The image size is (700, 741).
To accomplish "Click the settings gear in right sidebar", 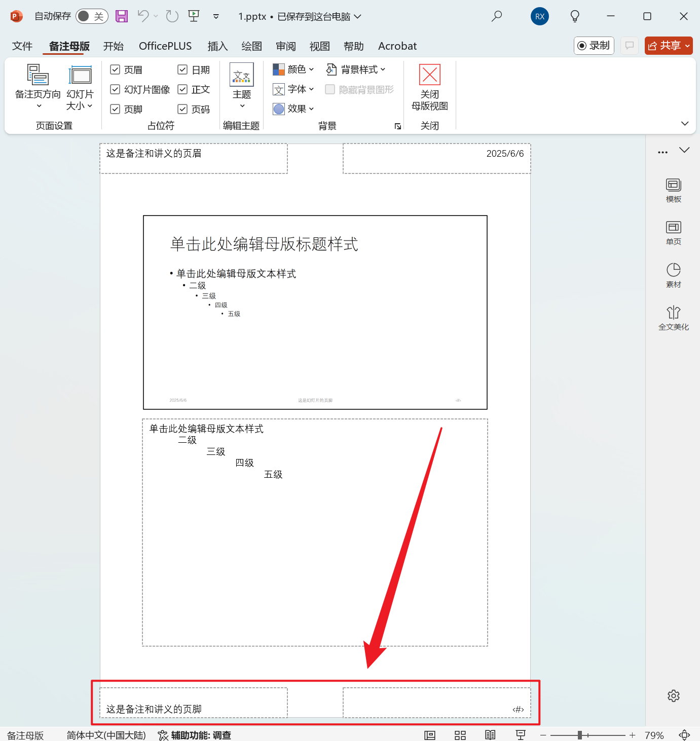I will [673, 696].
